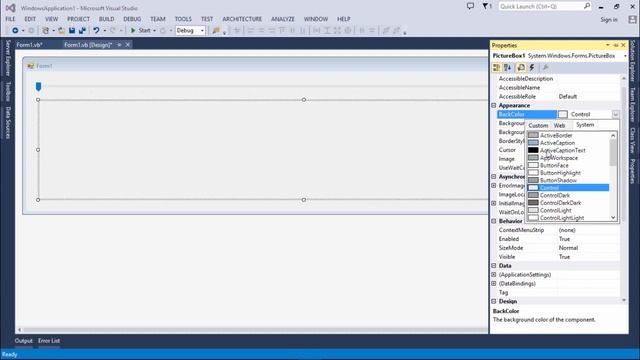640x360 pixels.
Task: Click the Save All toolbar icon
Action: click(82, 31)
